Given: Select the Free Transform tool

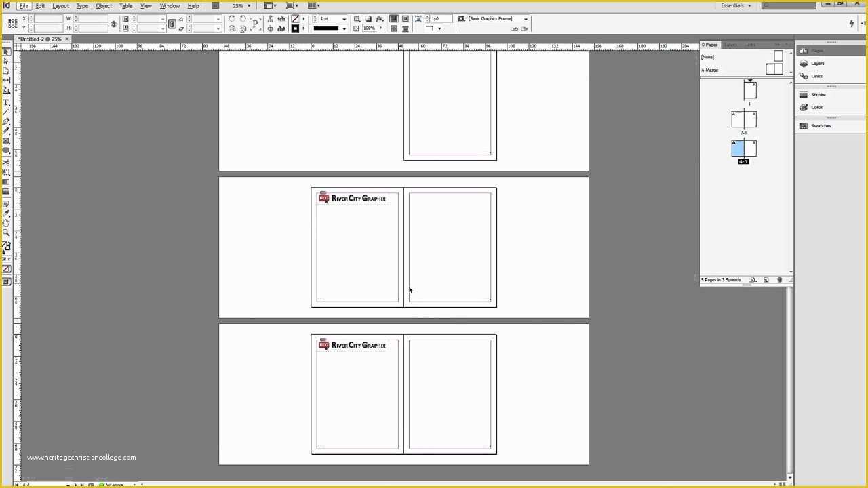Looking at the screenshot, I should click(x=6, y=171).
